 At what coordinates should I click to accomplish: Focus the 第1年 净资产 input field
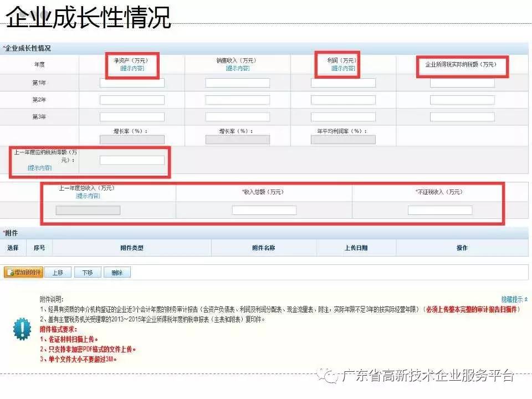[x=132, y=83]
